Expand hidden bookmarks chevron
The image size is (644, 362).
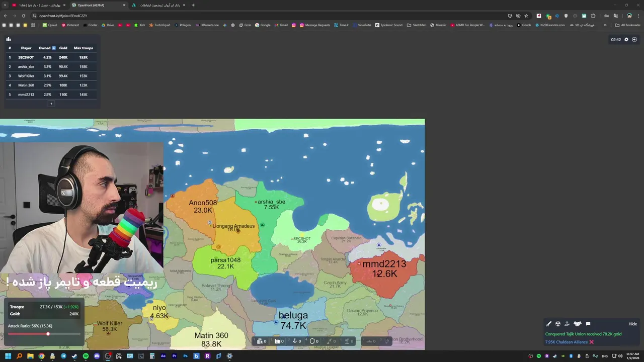click(x=605, y=25)
